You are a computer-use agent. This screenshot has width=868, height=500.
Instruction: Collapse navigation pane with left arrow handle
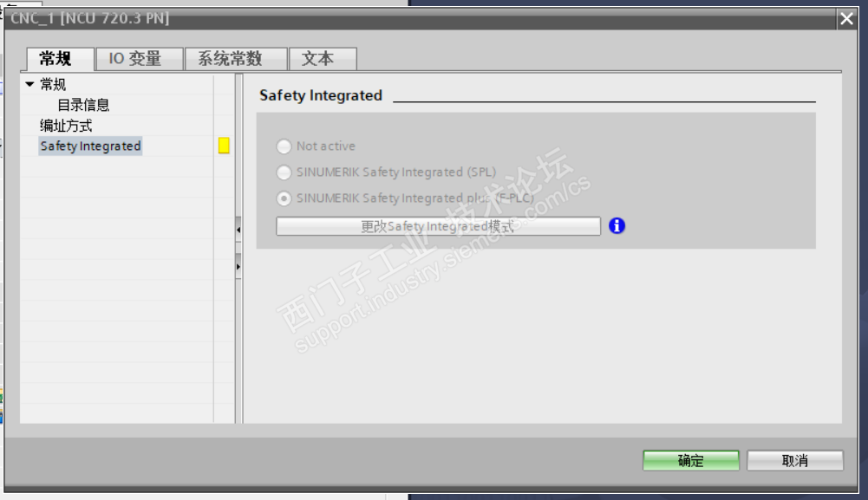pyautogui.click(x=238, y=230)
